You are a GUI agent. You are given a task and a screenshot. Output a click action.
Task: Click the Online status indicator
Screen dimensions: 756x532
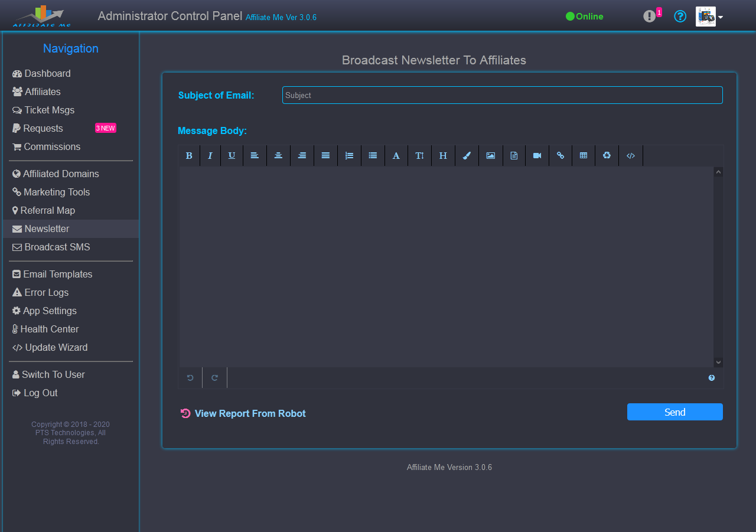point(585,17)
